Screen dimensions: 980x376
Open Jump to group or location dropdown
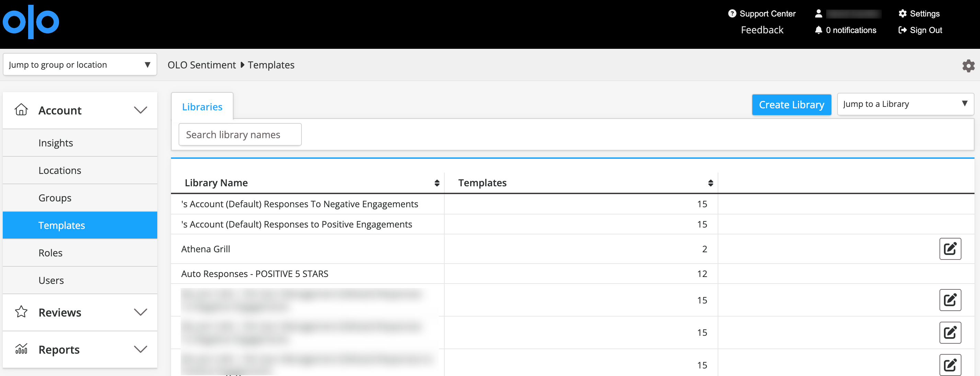pyautogui.click(x=80, y=64)
